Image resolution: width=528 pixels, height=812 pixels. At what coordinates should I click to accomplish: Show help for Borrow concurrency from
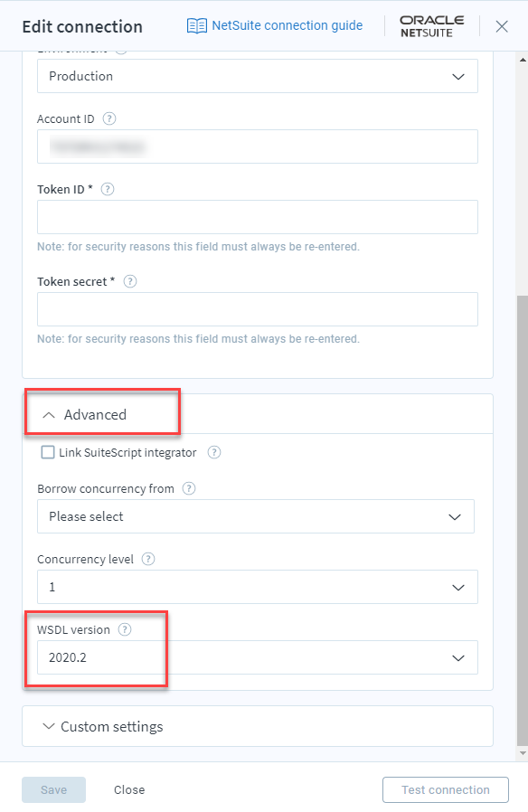[x=189, y=488]
